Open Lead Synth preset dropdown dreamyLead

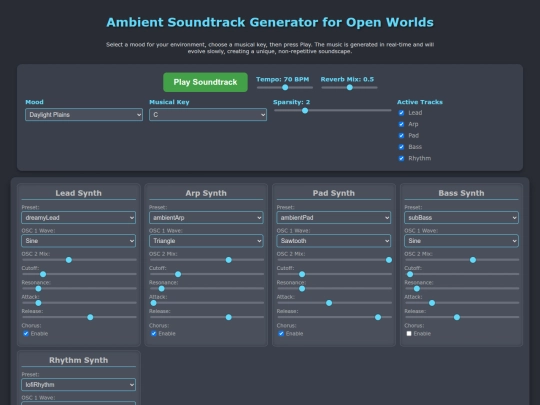[x=79, y=218]
